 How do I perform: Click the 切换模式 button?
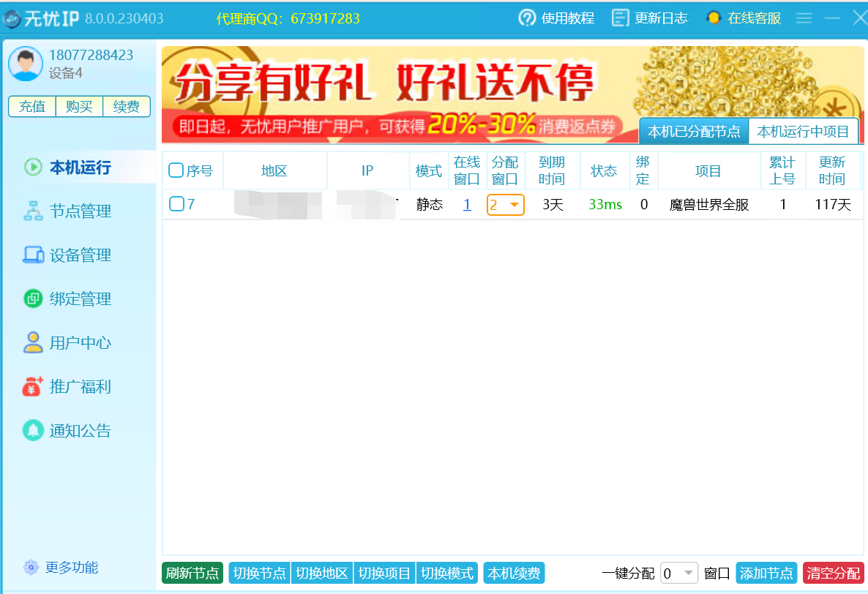pyautogui.click(x=447, y=573)
